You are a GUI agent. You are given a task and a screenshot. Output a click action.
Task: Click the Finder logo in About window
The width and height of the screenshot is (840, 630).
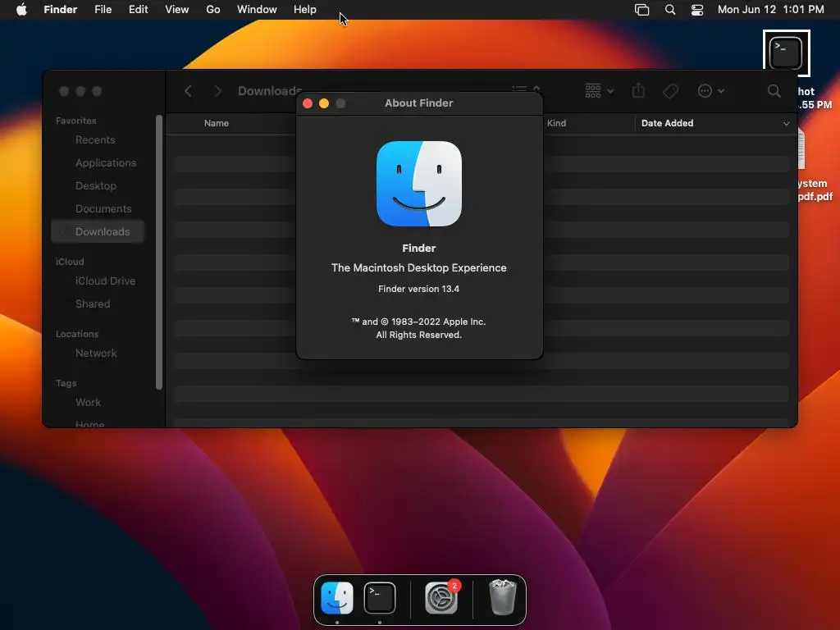(419, 184)
